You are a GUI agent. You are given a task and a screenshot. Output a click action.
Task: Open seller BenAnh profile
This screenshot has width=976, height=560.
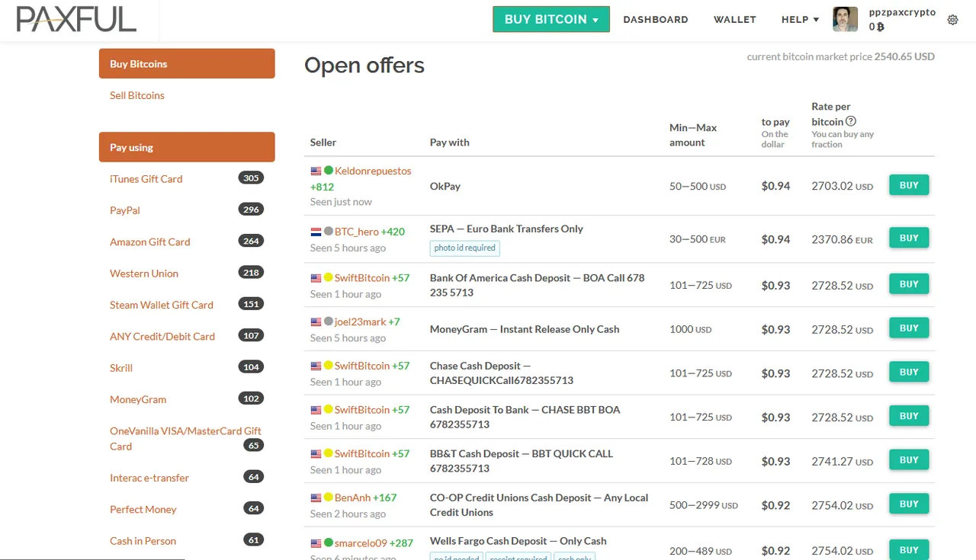[352, 498]
